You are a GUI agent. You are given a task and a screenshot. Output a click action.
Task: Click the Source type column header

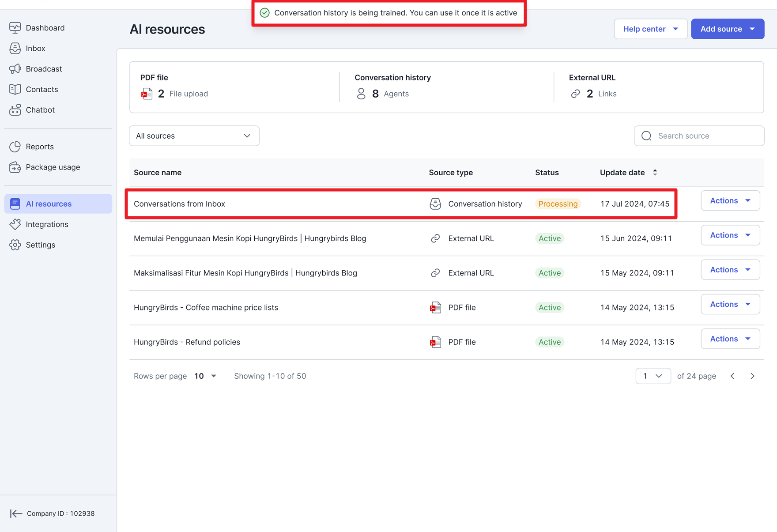pyautogui.click(x=451, y=173)
